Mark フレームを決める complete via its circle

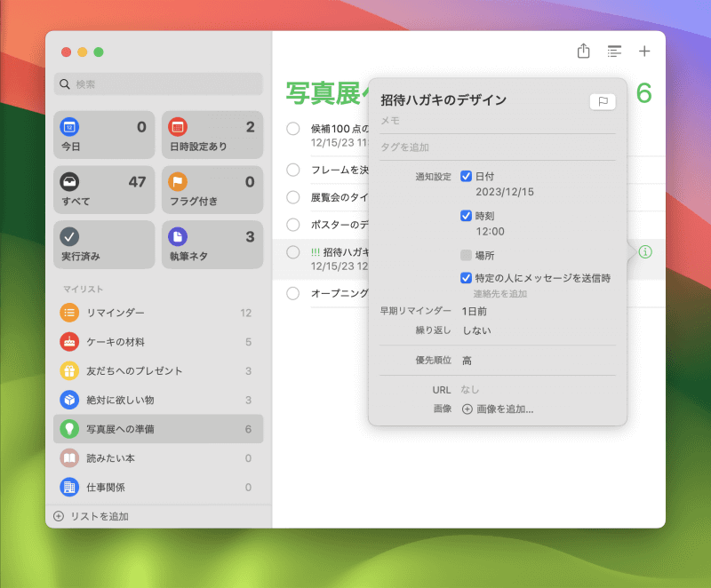[x=292, y=170]
